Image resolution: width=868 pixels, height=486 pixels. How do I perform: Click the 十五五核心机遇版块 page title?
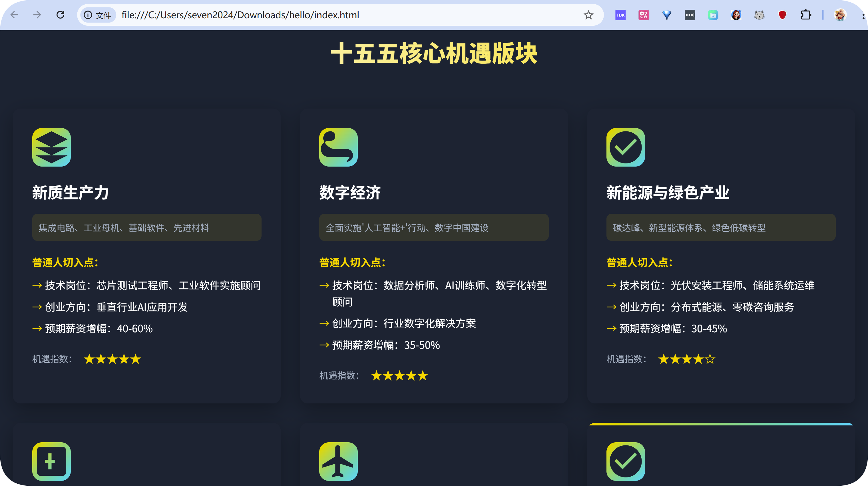(x=434, y=53)
